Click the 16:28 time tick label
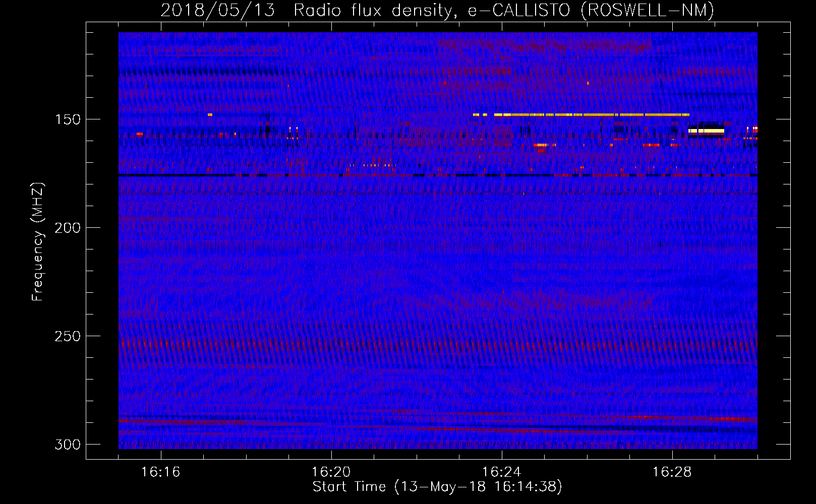The height and width of the screenshot is (504, 816). point(672,472)
